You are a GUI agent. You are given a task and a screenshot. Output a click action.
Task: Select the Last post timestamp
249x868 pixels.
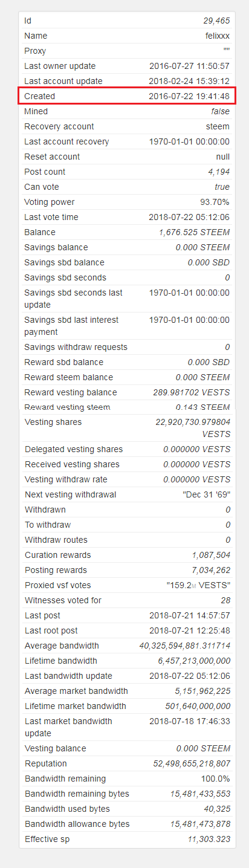click(189, 615)
